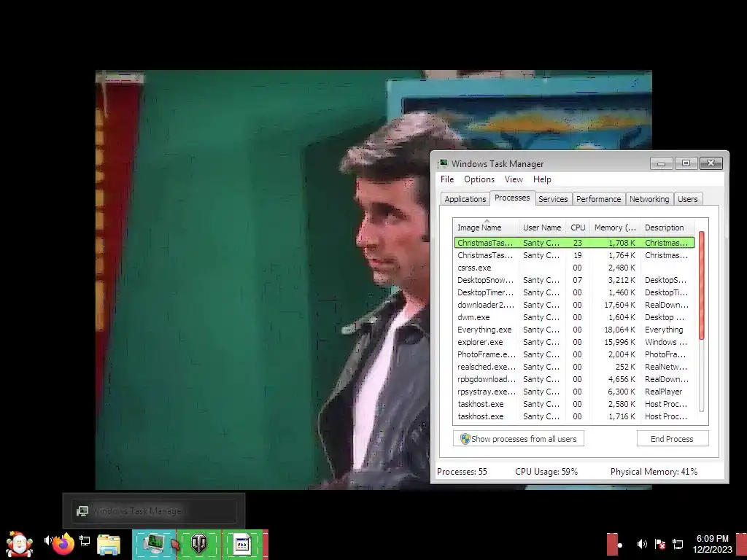Click Show processes from all users
This screenshot has width=747, height=560.
[x=519, y=438]
